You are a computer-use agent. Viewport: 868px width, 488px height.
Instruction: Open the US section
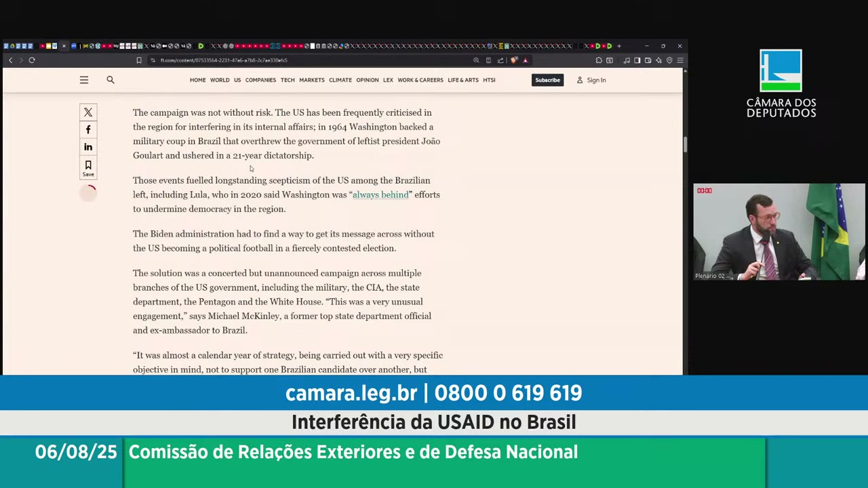point(237,80)
